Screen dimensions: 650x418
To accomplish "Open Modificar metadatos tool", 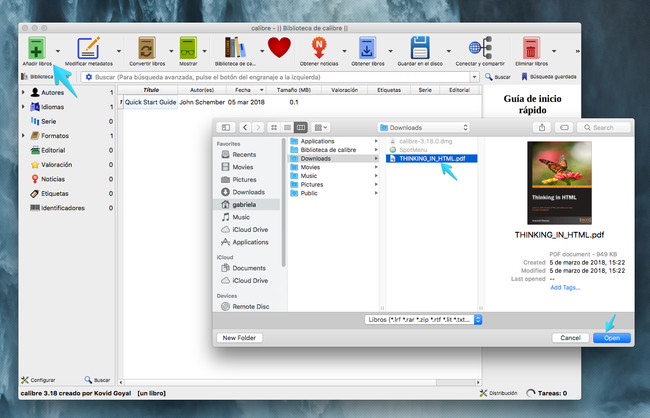I will (x=88, y=48).
